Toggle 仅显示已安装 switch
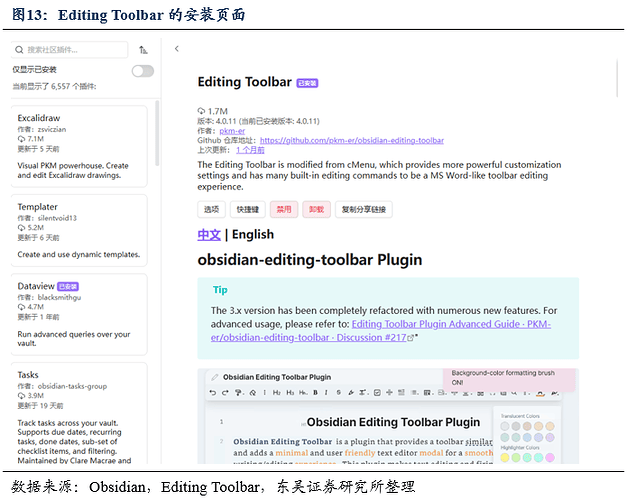The height and width of the screenshot is (499, 627). coord(143,71)
